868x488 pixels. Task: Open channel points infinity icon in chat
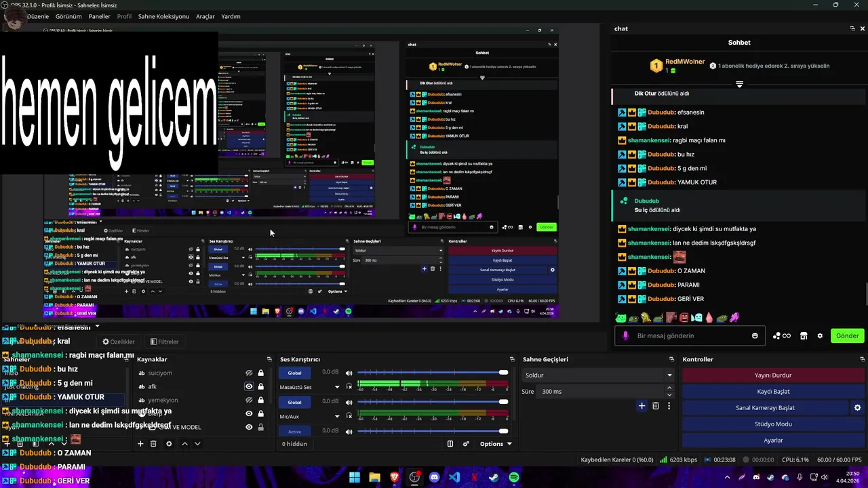[782, 335]
